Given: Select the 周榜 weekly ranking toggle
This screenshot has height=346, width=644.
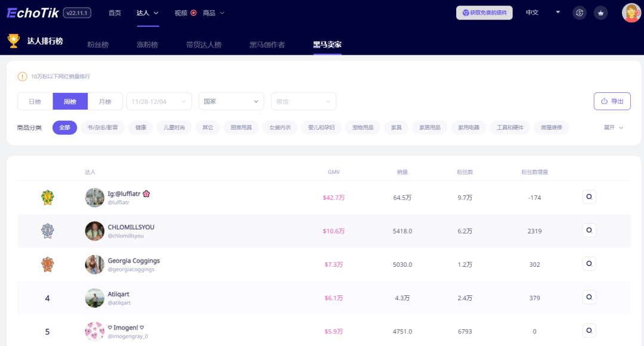Looking at the screenshot, I should (70, 101).
